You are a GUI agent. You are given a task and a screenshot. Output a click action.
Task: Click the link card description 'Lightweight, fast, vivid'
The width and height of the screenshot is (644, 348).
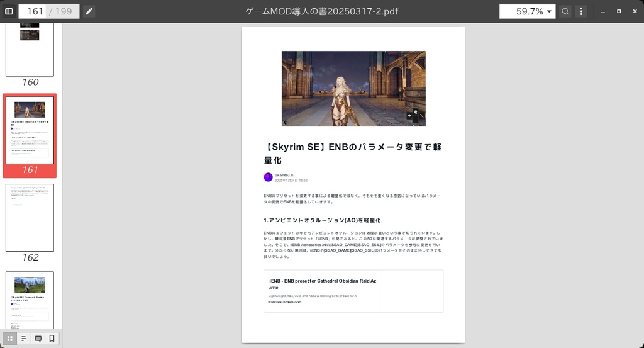pyautogui.click(x=313, y=296)
